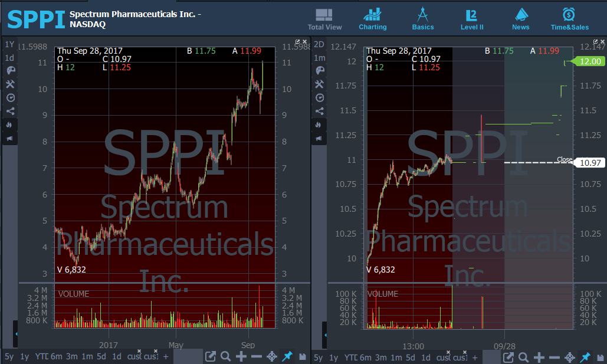Zoom in with plus icon in left chart

[241, 357]
